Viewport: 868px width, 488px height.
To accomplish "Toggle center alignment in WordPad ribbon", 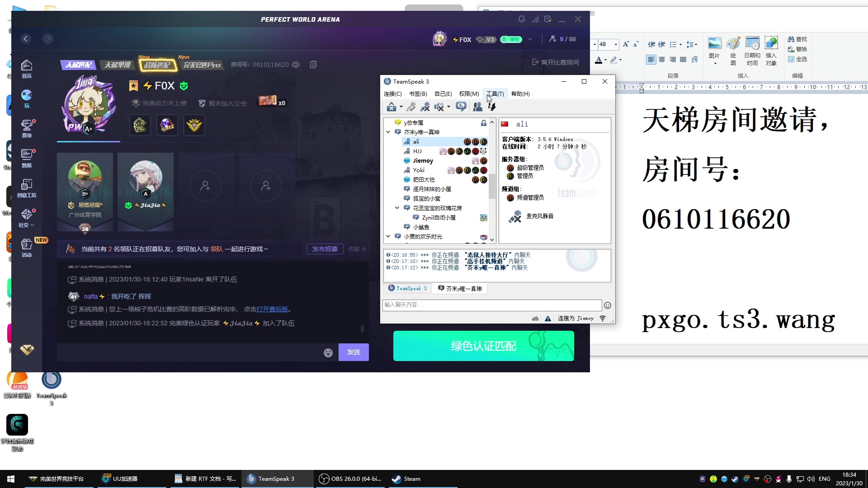I will [662, 60].
